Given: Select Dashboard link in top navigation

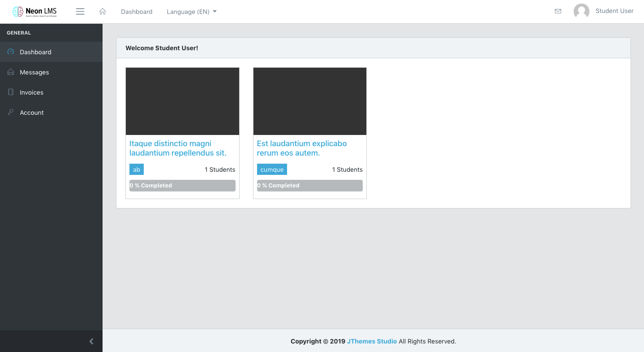Looking at the screenshot, I should [137, 12].
